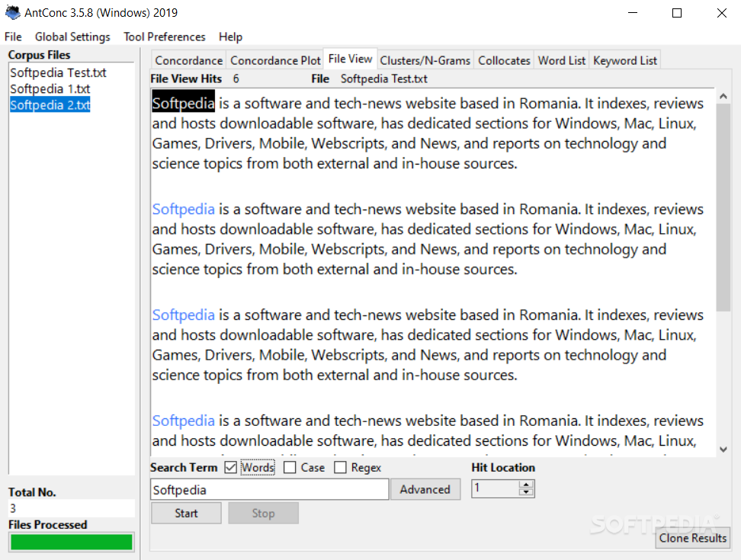Click the File View Hits value 6

point(236,78)
